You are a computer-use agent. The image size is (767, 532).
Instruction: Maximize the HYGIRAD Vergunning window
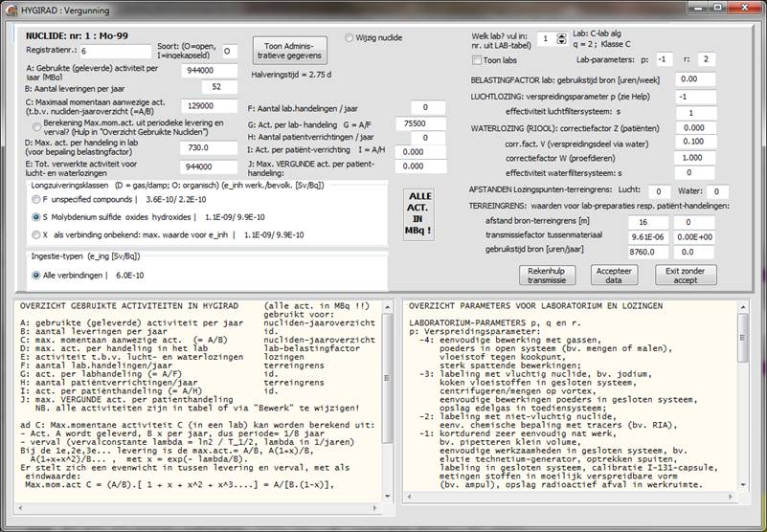coord(717,8)
